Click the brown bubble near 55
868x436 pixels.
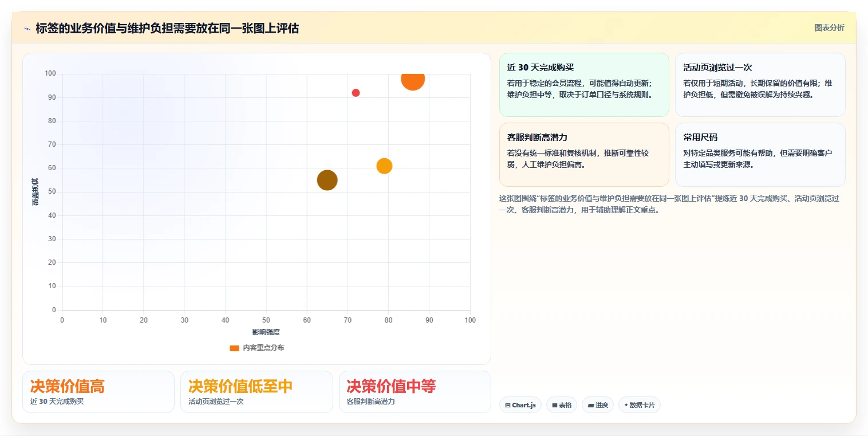click(327, 180)
